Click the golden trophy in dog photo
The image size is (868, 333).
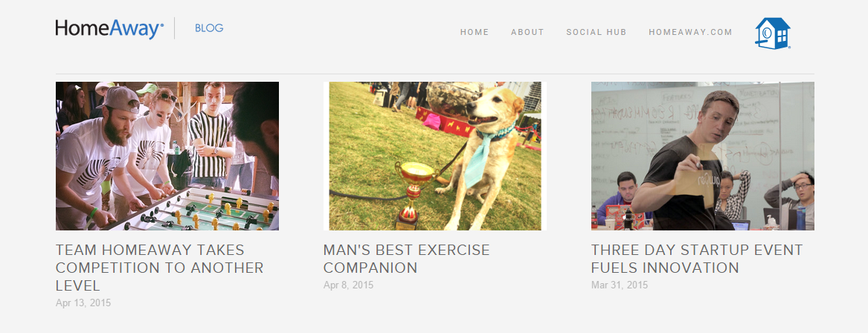coord(413,195)
